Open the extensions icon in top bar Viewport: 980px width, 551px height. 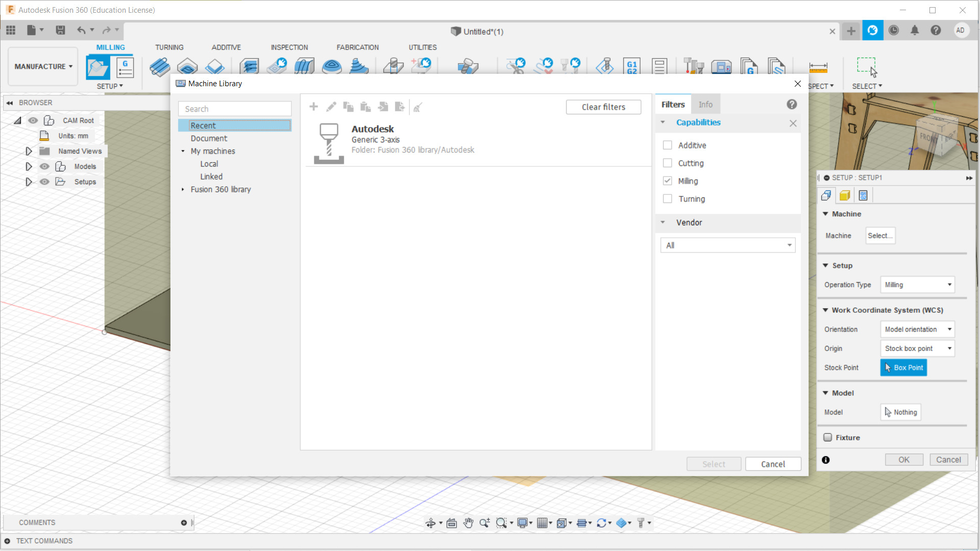[873, 31]
